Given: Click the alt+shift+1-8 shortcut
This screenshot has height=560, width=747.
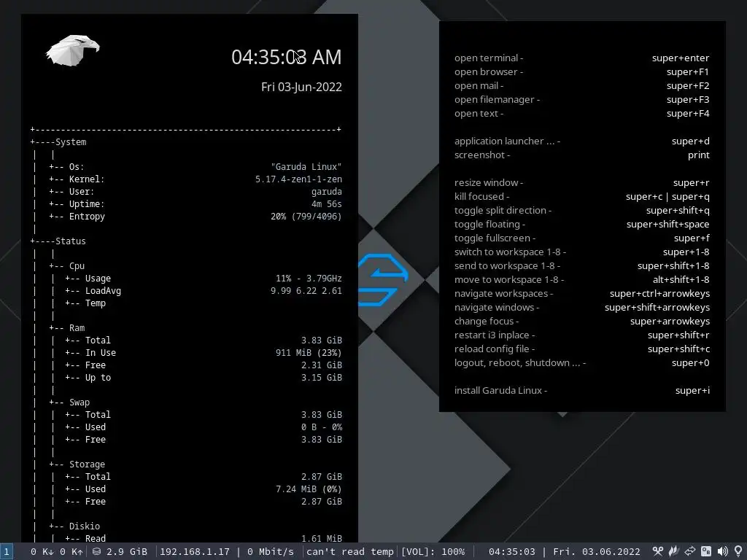Looking at the screenshot, I should 681,279.
